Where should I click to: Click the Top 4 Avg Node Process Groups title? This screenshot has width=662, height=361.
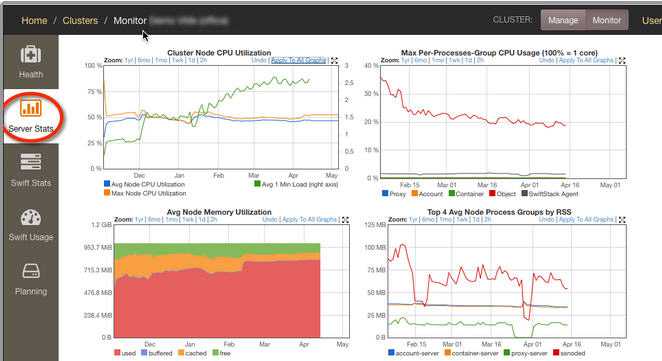pos(499,212)
